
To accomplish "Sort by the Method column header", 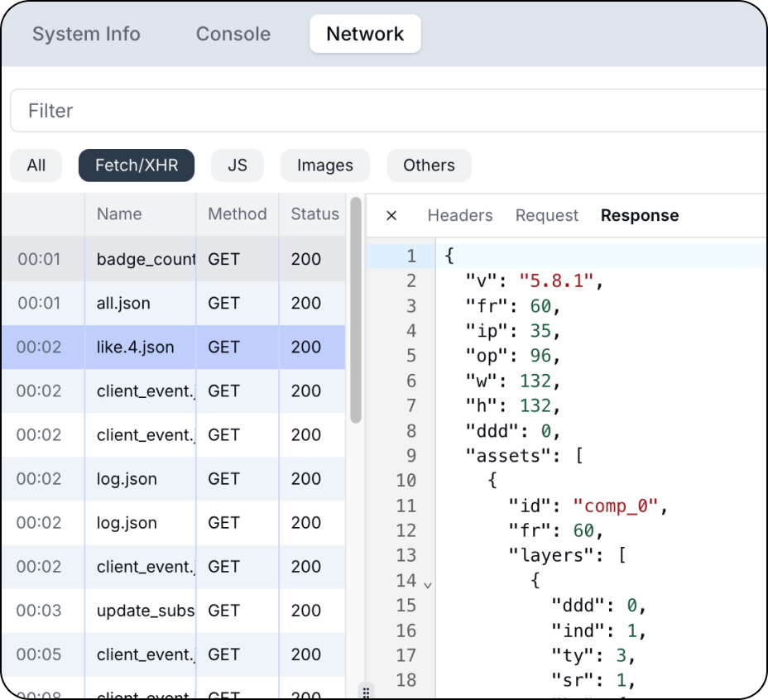I will click(238, 214).
